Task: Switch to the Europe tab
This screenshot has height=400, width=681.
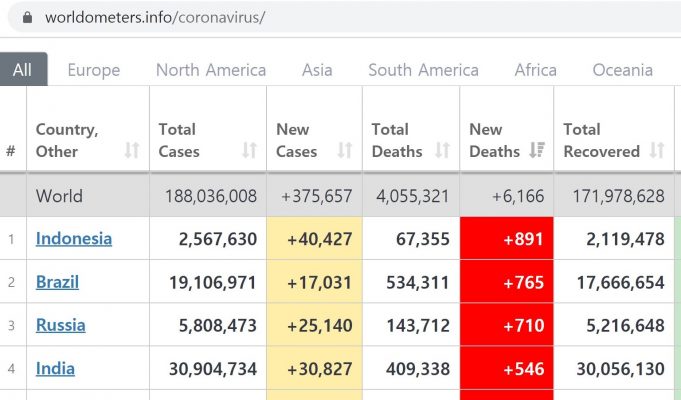Action: point(93,70)
